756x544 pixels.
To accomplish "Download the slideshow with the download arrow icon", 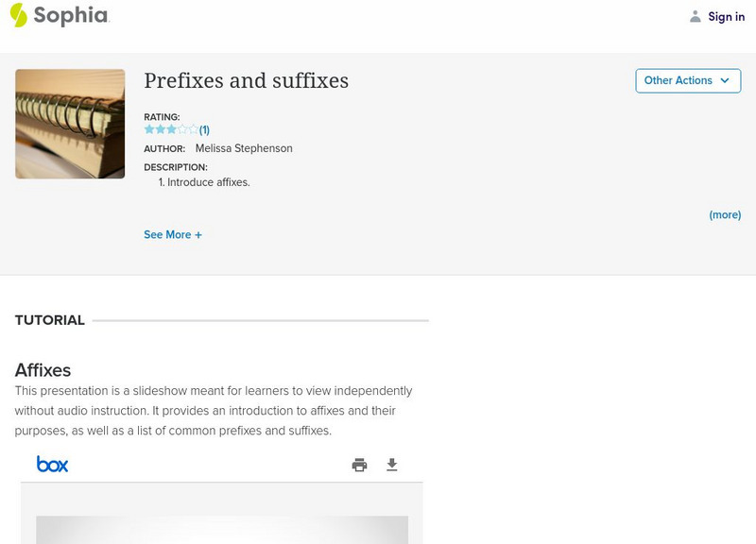I will point(392,465).
